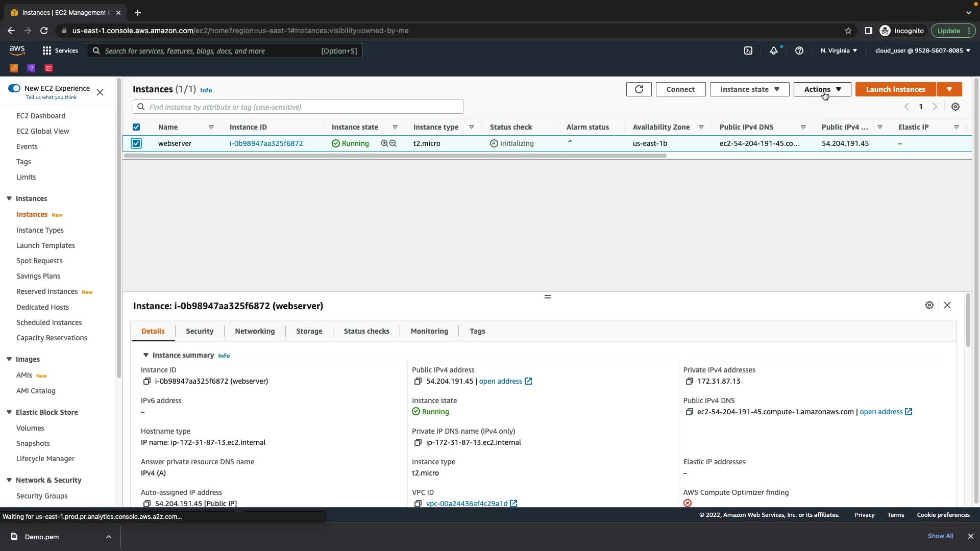Click the Connect button

tap(680, 89)
